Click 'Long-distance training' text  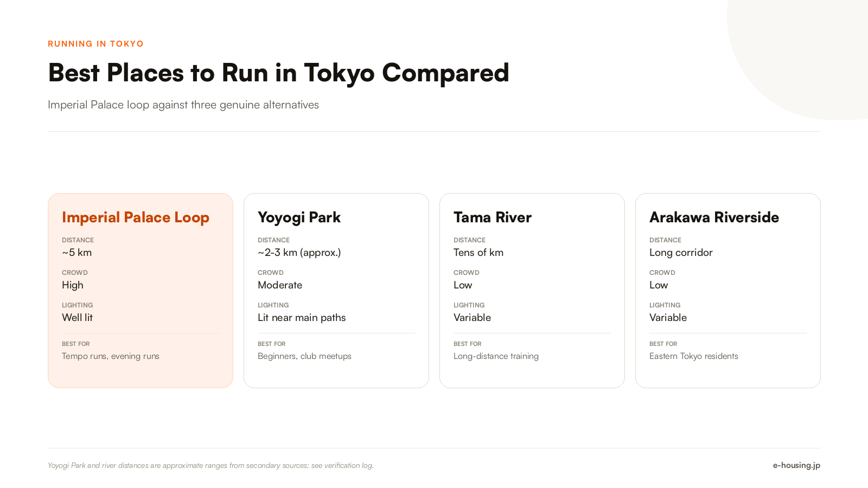[x=496, y=356]
